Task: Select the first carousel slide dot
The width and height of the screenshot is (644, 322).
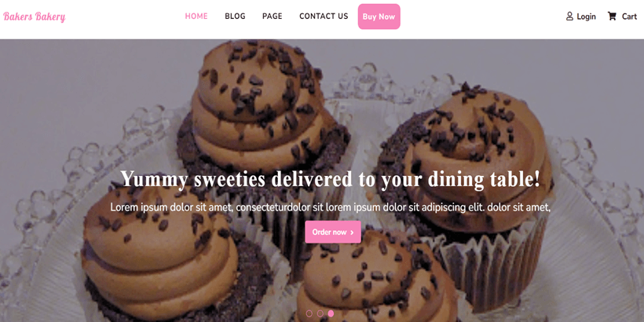Action: click(309, 313)
